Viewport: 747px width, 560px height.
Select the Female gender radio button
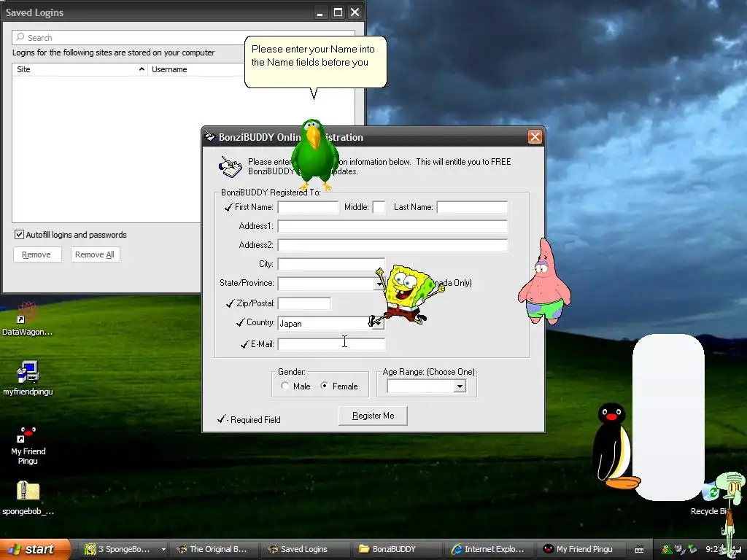click(325, 386)
